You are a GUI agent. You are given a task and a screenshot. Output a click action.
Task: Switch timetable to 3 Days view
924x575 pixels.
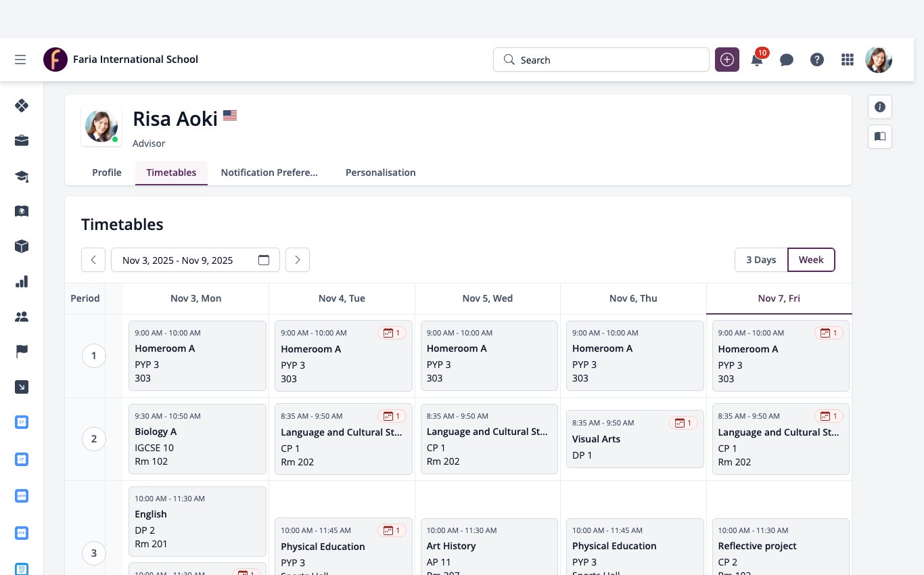coord(761,260)
